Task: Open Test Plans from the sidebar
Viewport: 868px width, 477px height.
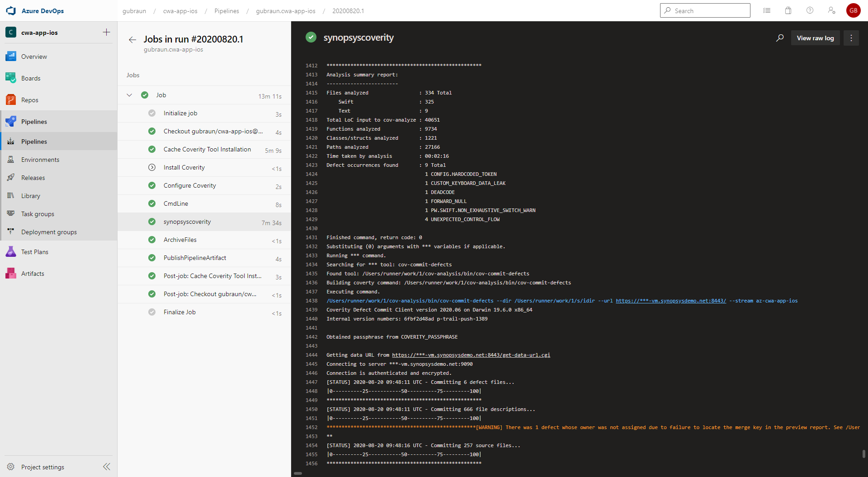Action: point(34,252)
